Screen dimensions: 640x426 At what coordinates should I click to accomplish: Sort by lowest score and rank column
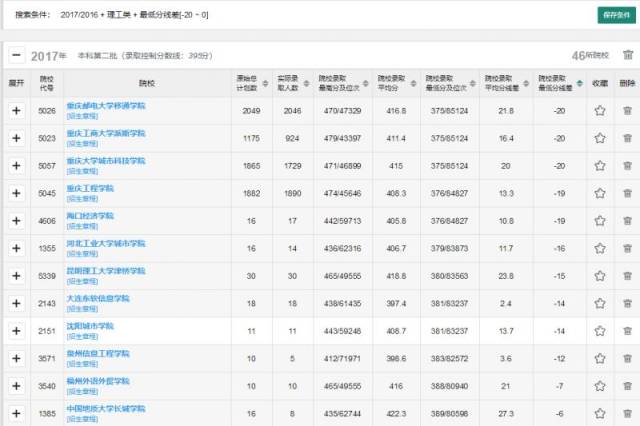pos(473,83)
